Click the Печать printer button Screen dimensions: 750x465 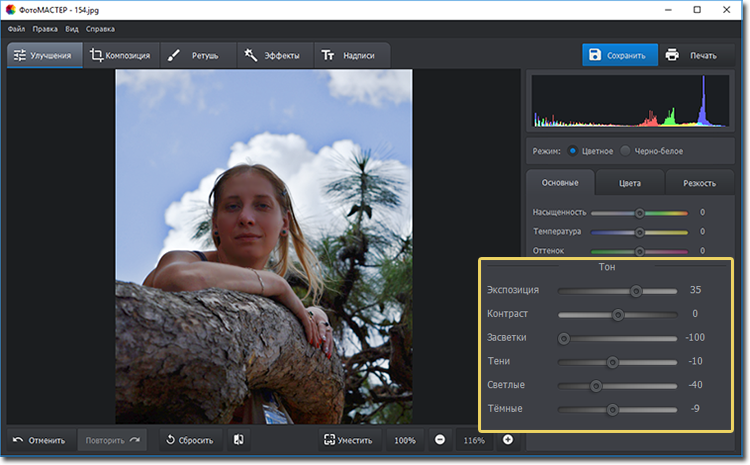691,55
